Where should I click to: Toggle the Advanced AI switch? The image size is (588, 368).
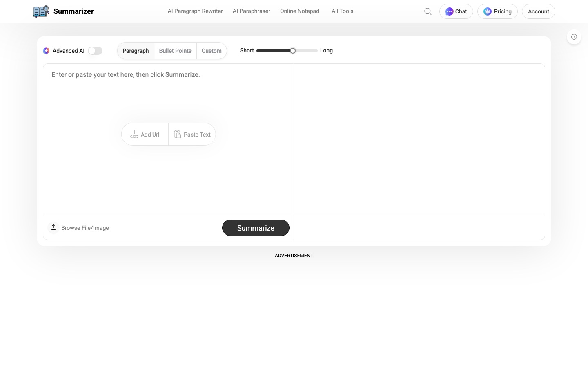[x=95, y=51]
